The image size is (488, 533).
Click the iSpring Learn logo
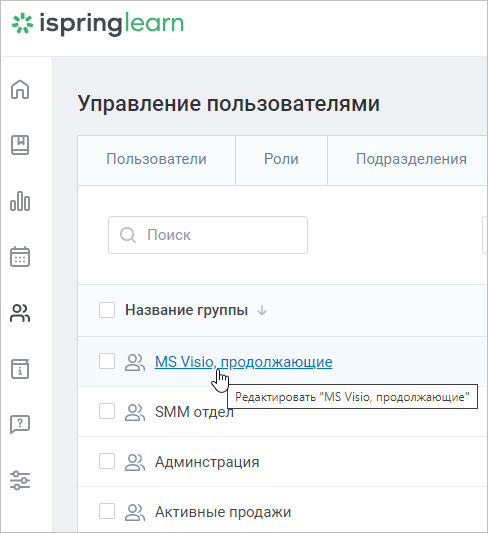coord(98,24)
